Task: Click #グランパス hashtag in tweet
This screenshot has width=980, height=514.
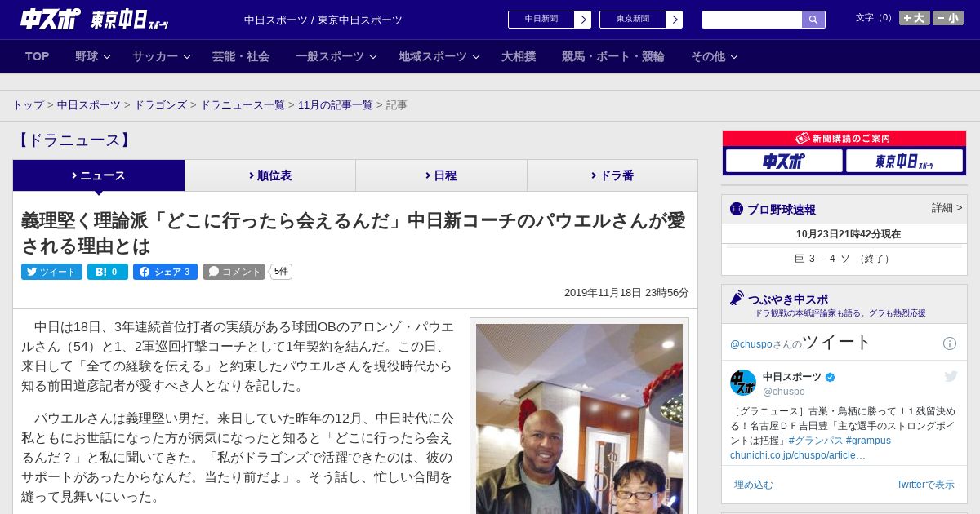Action: pyautogui.click(x=815, y=441)
